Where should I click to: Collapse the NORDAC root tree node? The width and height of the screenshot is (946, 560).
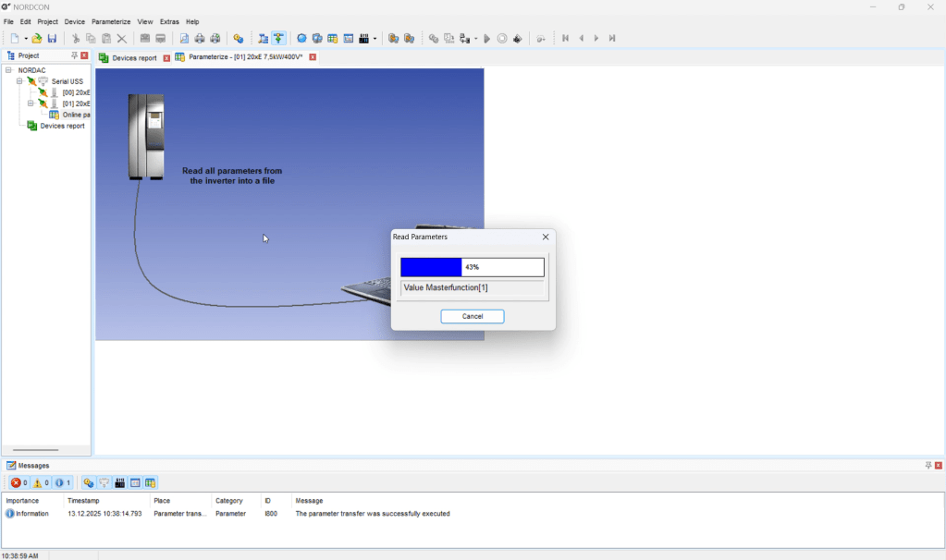tap(8, 70)
